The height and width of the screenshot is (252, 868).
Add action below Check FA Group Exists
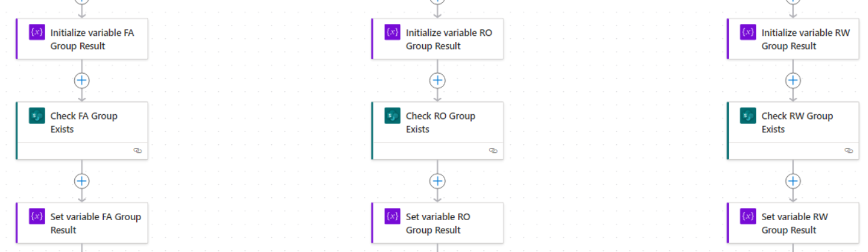coord(82,181)
